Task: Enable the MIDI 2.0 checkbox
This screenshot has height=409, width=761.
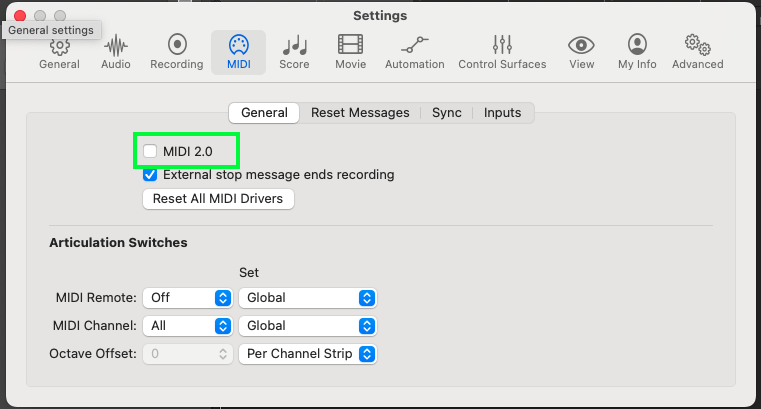Action: (x=150, y=151)
